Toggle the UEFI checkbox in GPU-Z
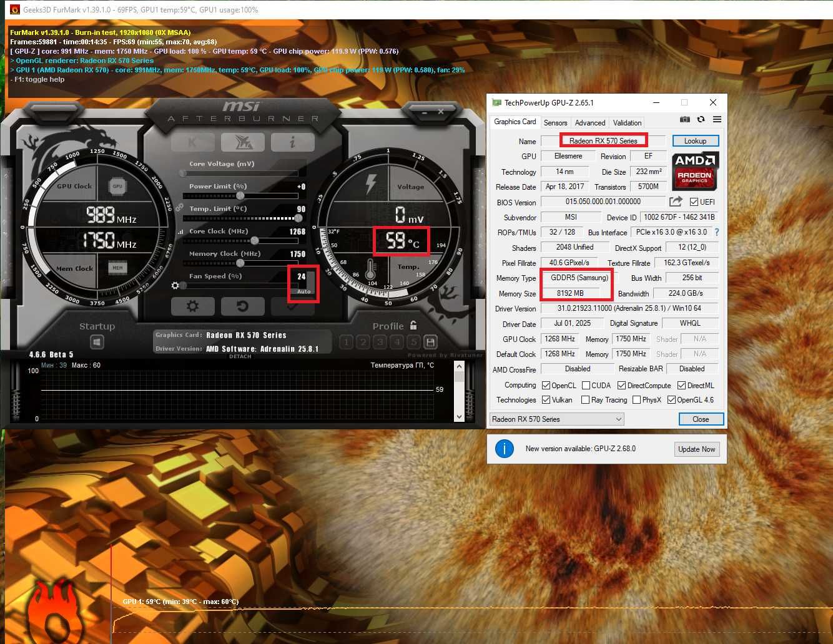Image resolution: width=833 pixels, height=644 pixels. [694, 202]
